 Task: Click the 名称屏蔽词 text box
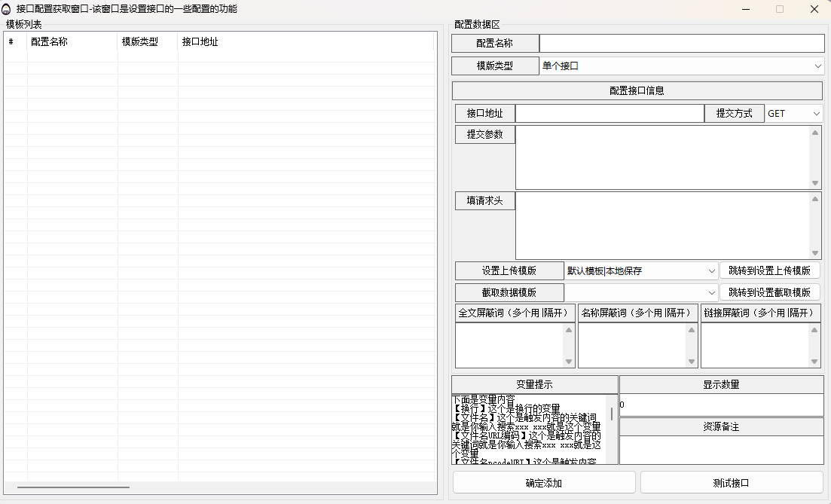(x=631, y=345)
